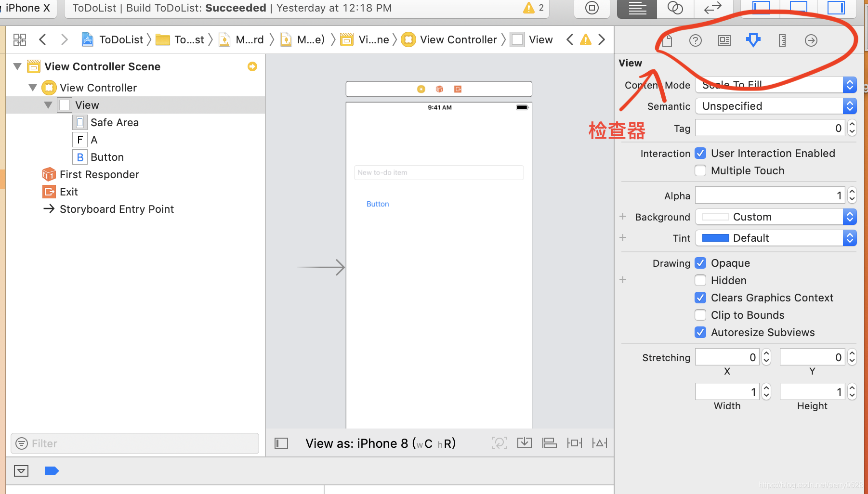This screenshot has height=494, width=868.
Task: Open the Quick Help inspector
Action: point(696,40)
